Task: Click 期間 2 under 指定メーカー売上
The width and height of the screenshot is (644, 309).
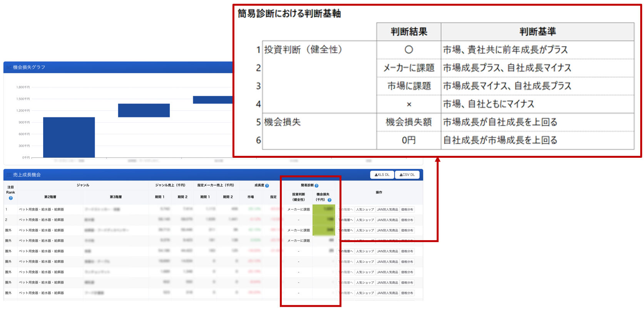Action: [228, 197]
